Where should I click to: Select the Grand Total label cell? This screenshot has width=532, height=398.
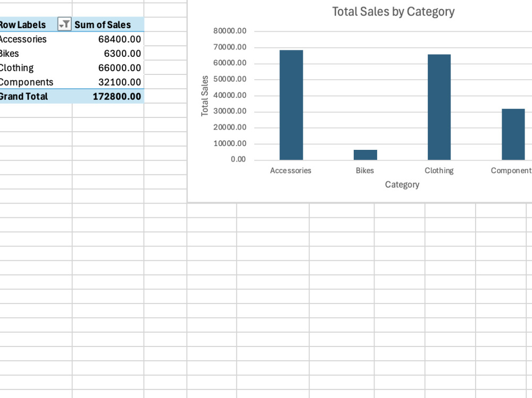tap(36, 96)
